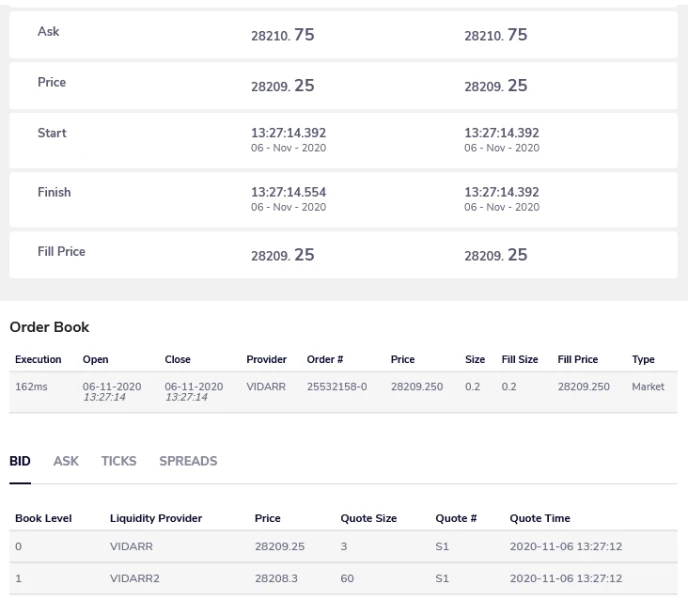The image size is (688, 600).
Task: Click the Book Level column header
Action: coord(40,518)
